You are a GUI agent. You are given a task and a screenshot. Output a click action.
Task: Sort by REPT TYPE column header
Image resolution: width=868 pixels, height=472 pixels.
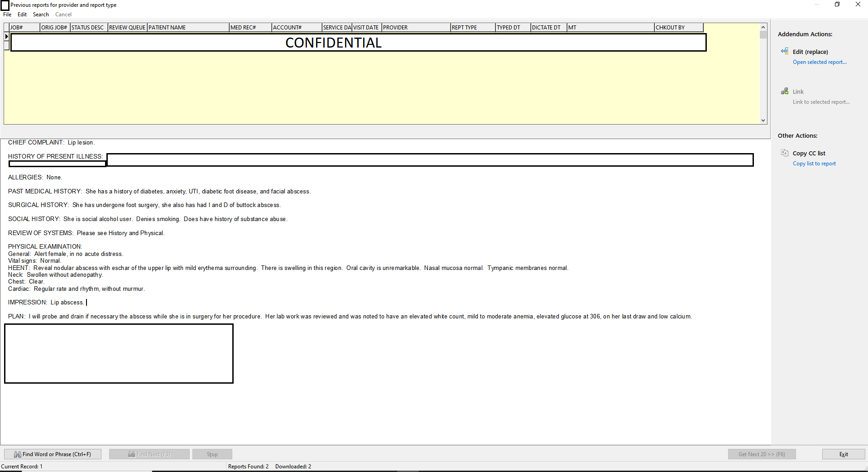tap(473, 28)
